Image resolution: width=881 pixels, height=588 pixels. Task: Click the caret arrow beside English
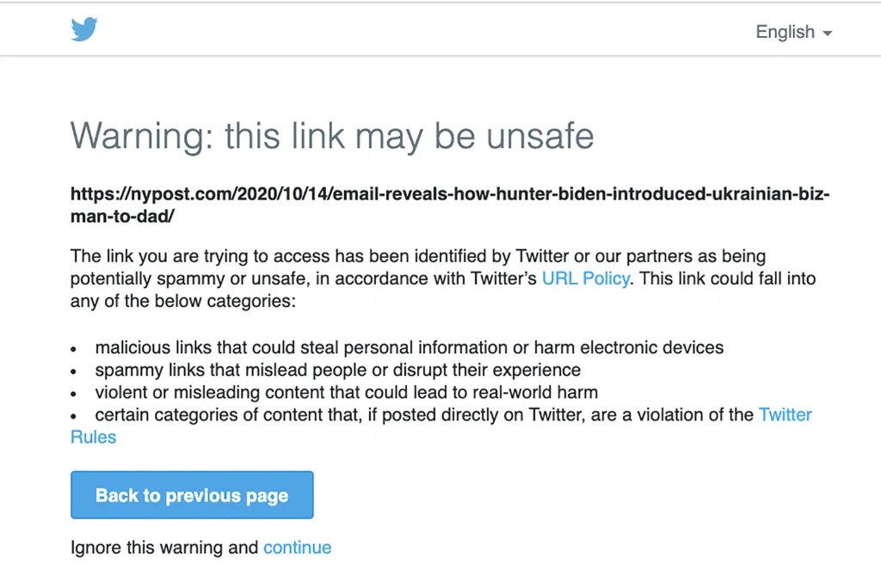click(828, 34)
